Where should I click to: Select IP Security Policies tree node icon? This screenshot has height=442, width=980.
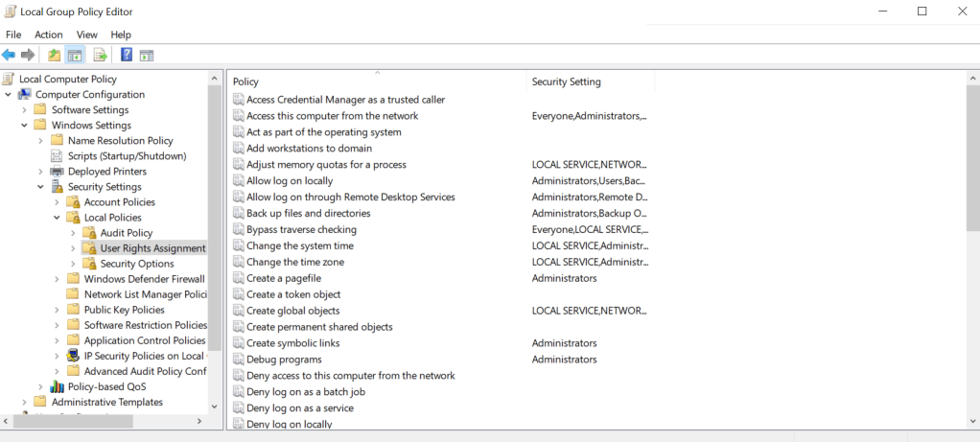click(73, 356)
